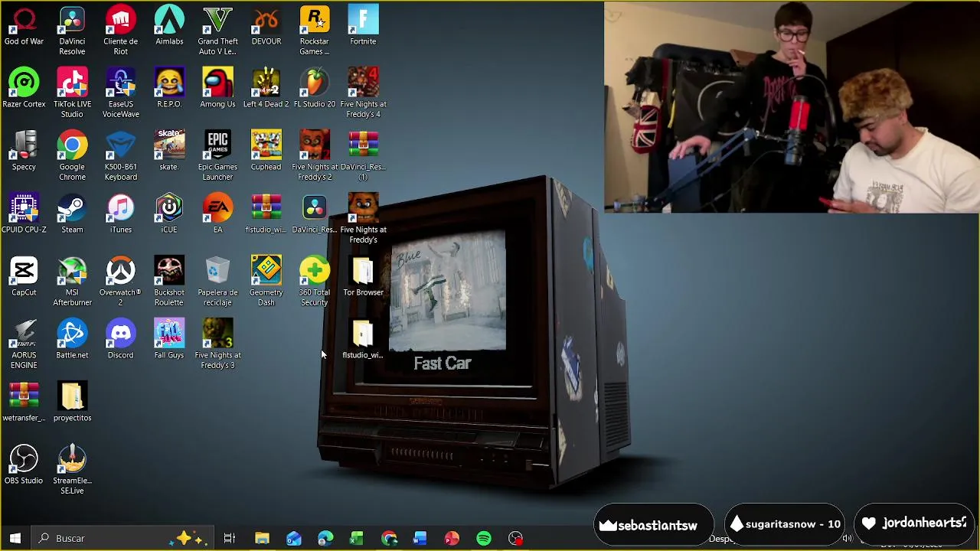Screen dimensions: 980x551
Task: Select the flstudio_wi... WinRAR archive icon
Action: pyautogui.click(x=266, y=214)
